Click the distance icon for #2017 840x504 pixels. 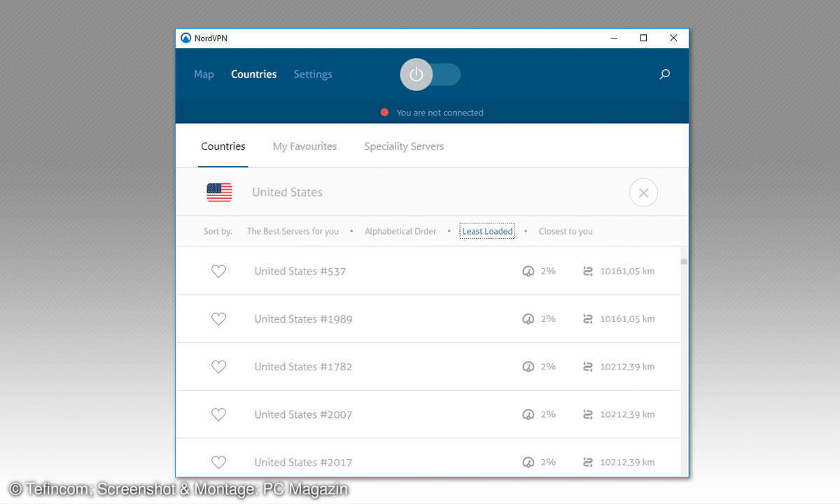[588, 462]
